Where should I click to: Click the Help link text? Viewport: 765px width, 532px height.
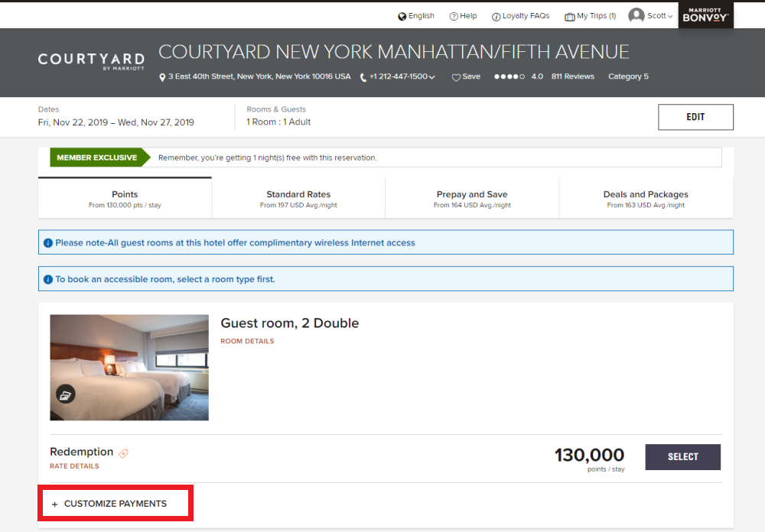click(x=468, y=15)
